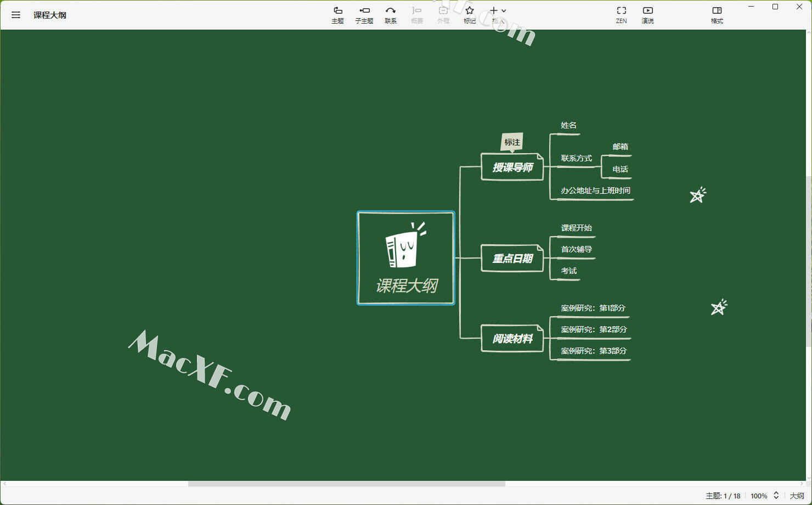Screen dimensions: 812x505
Task: Select the 邮箱 subtopic
Action: click(x=621, y=147)
